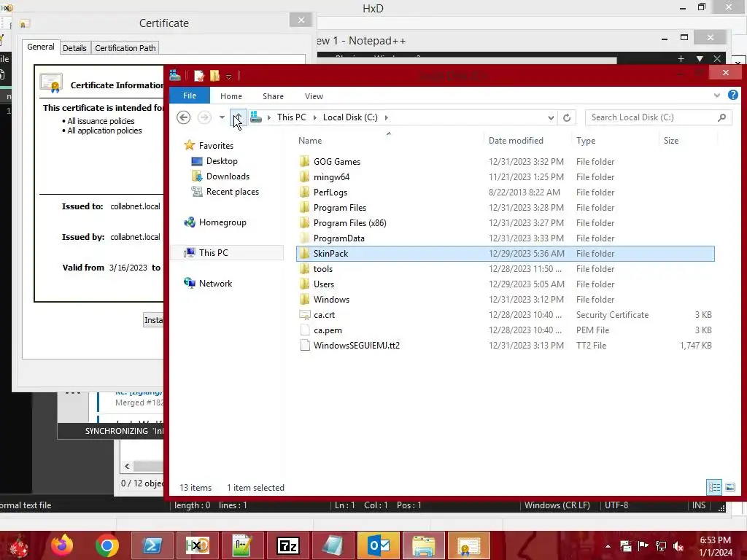Click Local Disk (C:) in the address breadcrumb
Screen dimensions: 747x560
click(x=350, y=117)
